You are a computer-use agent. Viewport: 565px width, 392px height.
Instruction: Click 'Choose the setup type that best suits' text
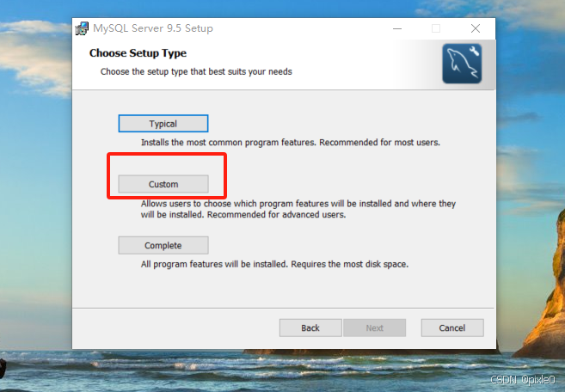click(196, 71)
